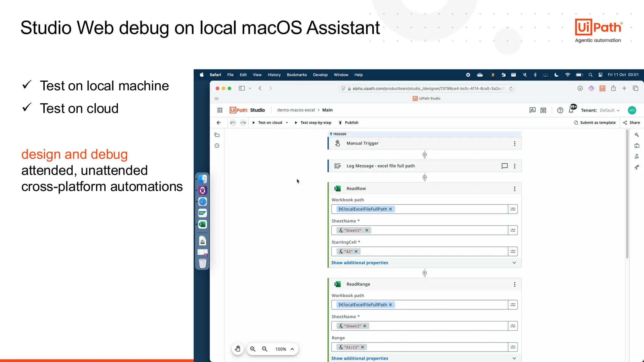Click the Publish button
Screen dimensions: 644x362
point(348,123)
